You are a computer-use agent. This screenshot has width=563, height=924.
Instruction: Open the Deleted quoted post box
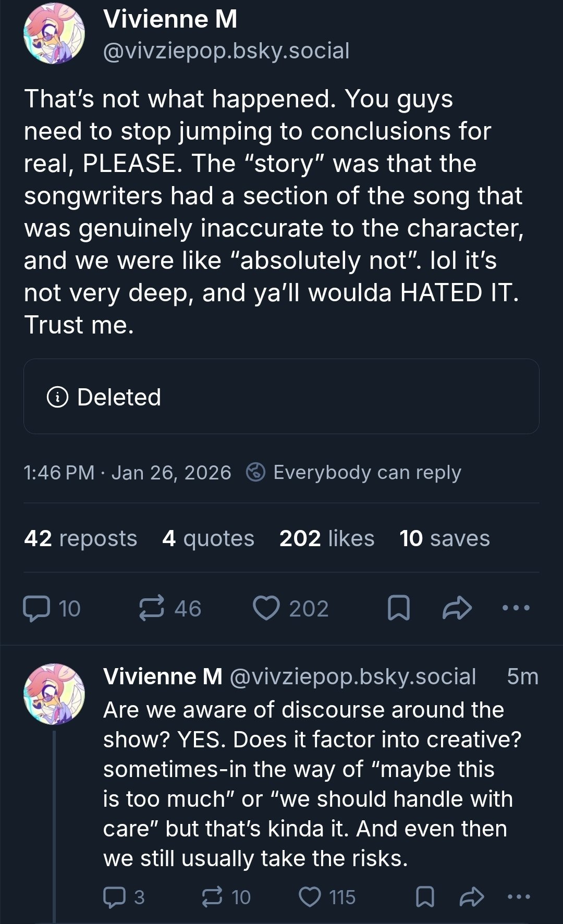click(281, 397)
